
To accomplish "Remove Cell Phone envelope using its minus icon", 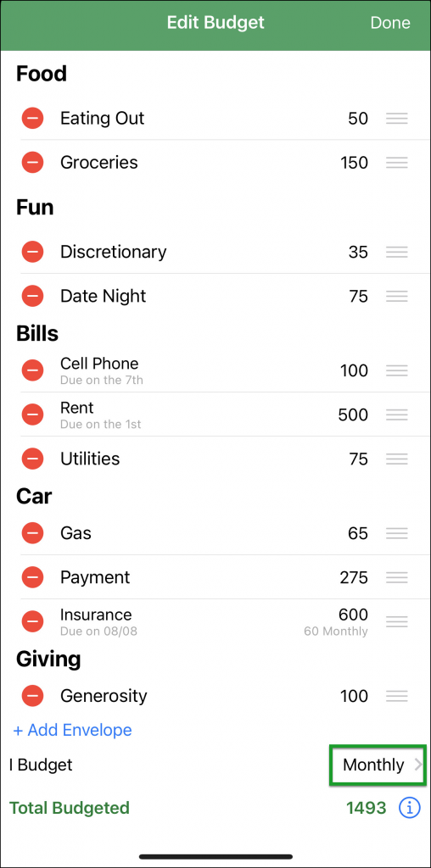I will click(x=33, y=370).
